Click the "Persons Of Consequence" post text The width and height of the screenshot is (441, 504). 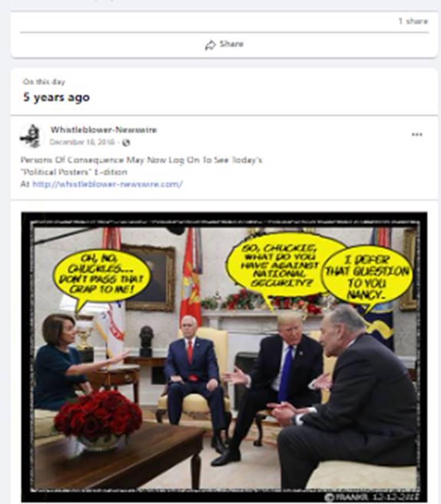point(141,160)
